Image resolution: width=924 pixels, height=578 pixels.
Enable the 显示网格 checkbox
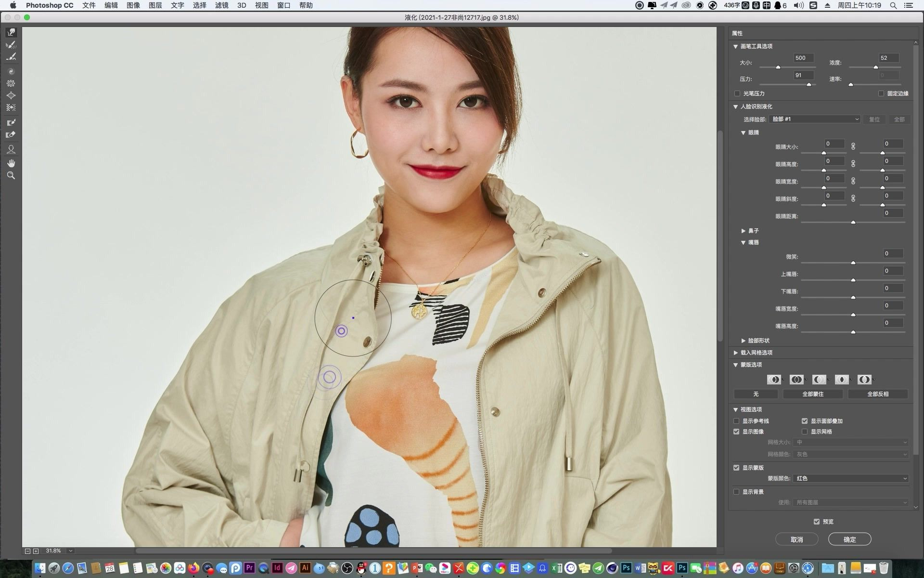[x=805, y=432]
